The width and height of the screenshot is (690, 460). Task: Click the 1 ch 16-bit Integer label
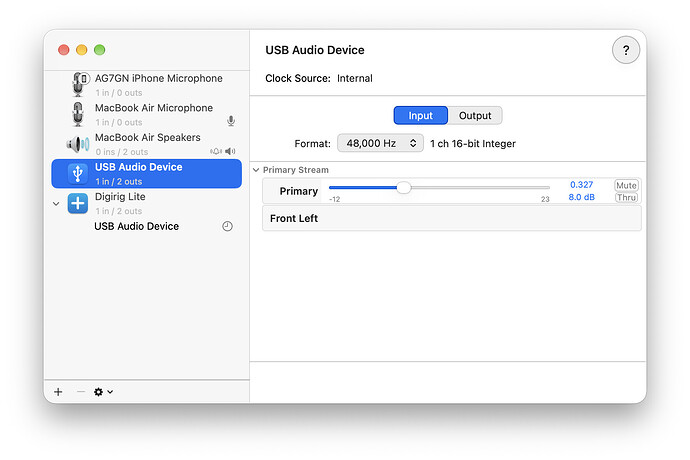pyautogui.click(x=473, y=144)
